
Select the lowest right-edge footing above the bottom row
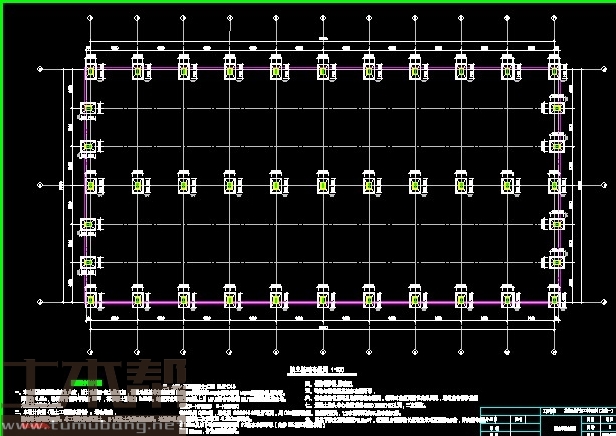tap(556, 262)
